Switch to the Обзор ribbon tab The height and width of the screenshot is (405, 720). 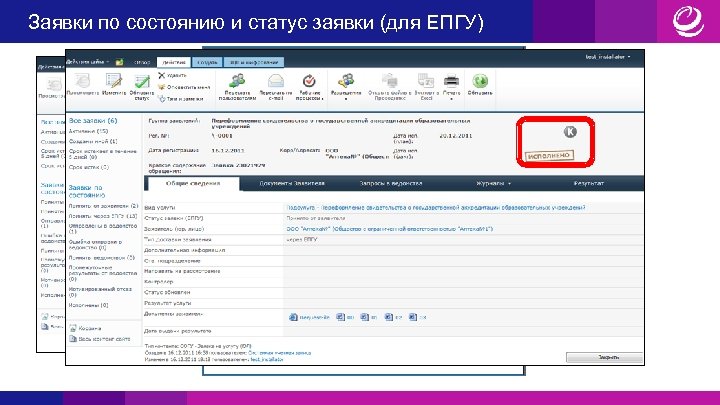click(x=142, y=62)
